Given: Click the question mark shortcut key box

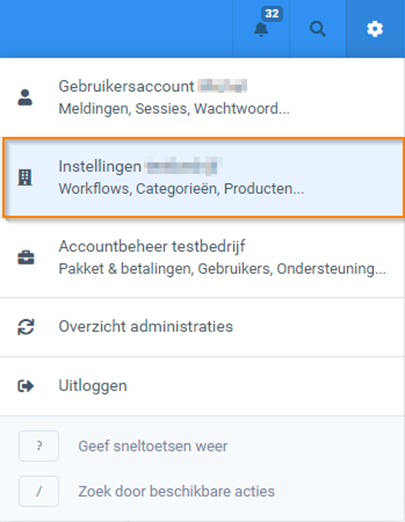Looking at the screenshot, I should (39, 446).
